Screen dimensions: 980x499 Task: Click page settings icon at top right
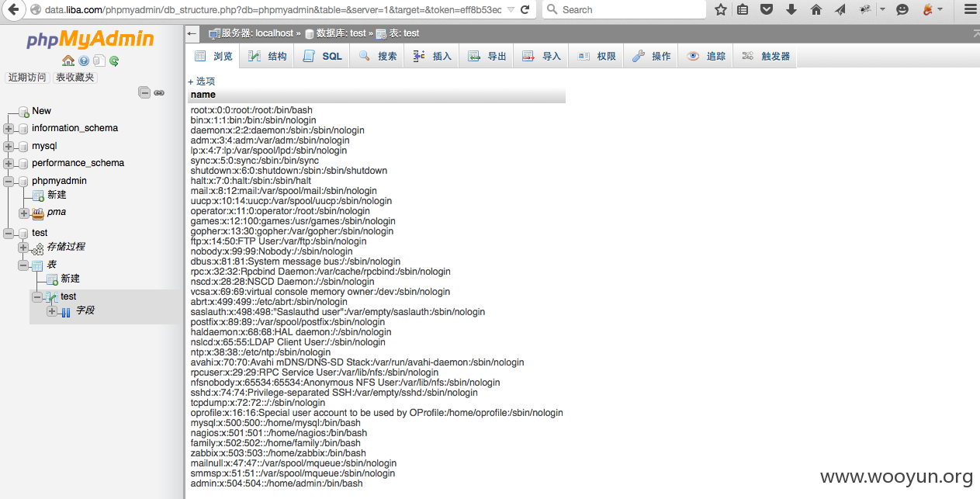pyautogui.click(x=975, y=33)
